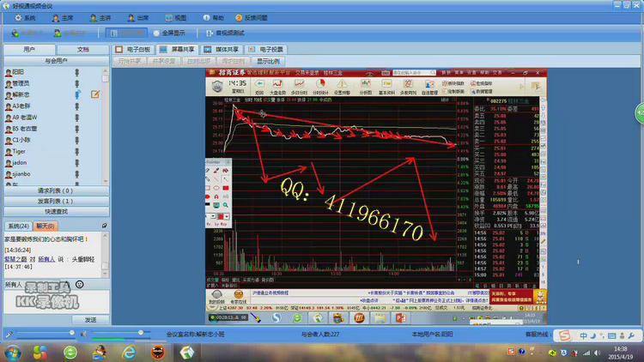
Task: Open the 视图 menu
Action: coord(175,17)
